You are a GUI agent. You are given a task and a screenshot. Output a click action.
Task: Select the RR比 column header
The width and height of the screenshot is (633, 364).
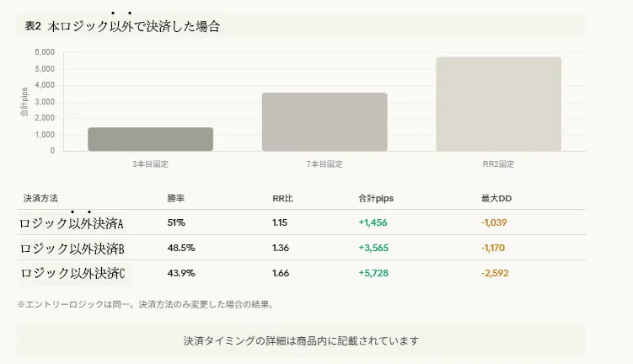coord(282,198)
